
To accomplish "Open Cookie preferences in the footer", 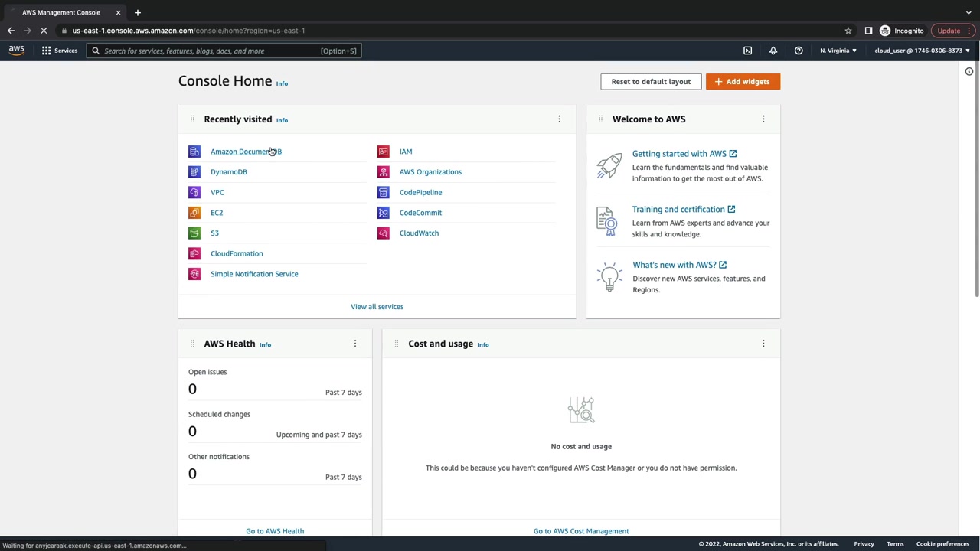I will click(x=942, y=544).
